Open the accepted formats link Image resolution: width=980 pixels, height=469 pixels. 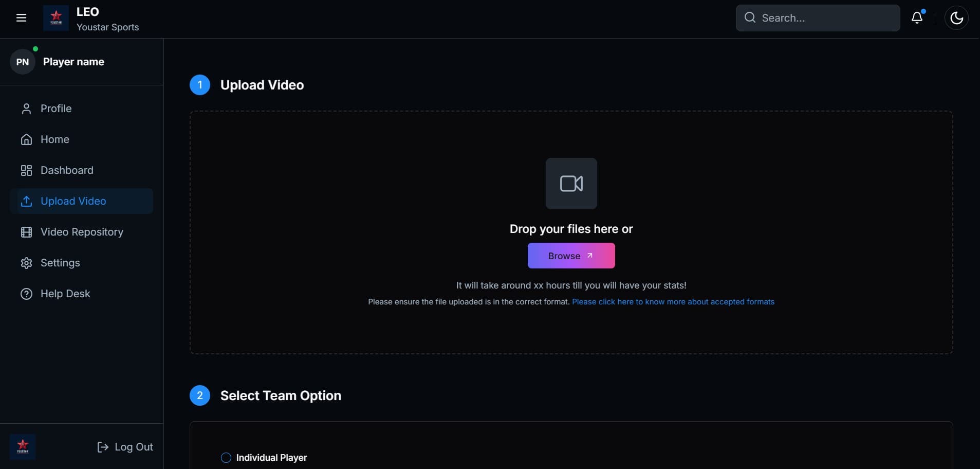[x=673, y=302]
